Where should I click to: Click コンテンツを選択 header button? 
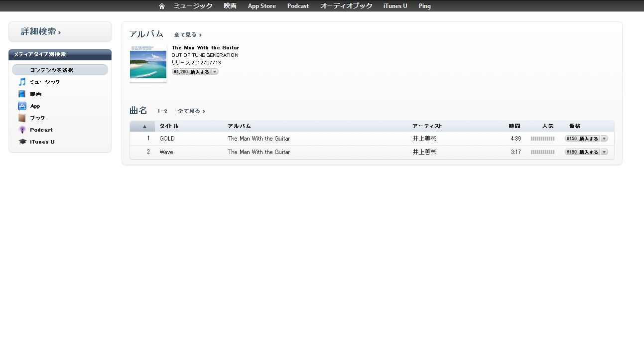point(60,70)
